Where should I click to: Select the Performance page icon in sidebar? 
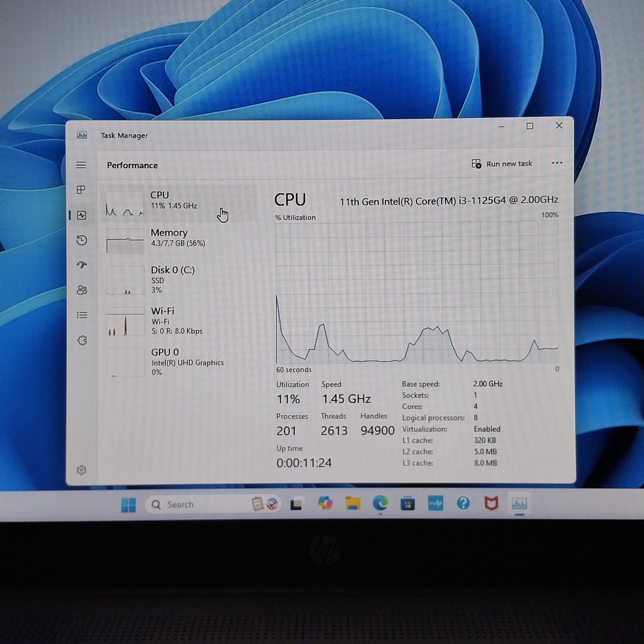point(81,215)
